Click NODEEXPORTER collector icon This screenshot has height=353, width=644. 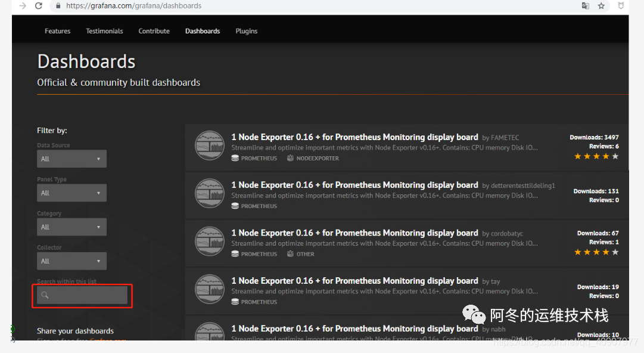(x=290, y=158)
